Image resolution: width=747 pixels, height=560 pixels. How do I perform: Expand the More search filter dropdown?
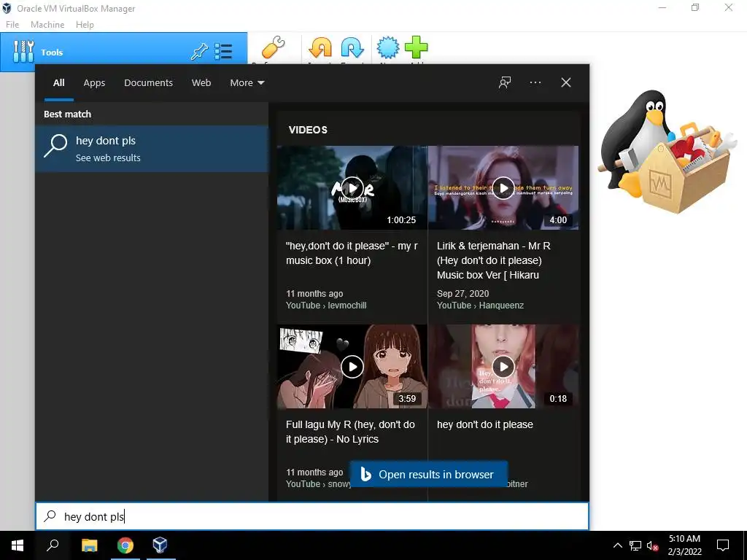coord(247,83)
